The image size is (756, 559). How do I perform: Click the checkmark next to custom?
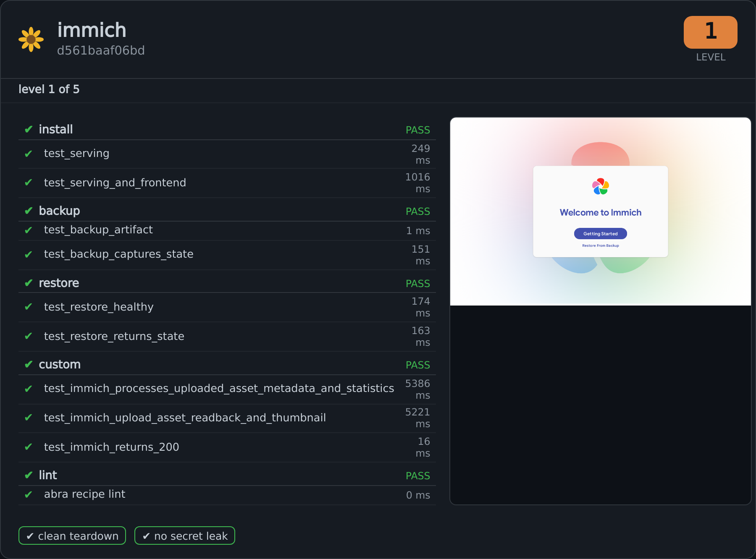tap(29, 364)
